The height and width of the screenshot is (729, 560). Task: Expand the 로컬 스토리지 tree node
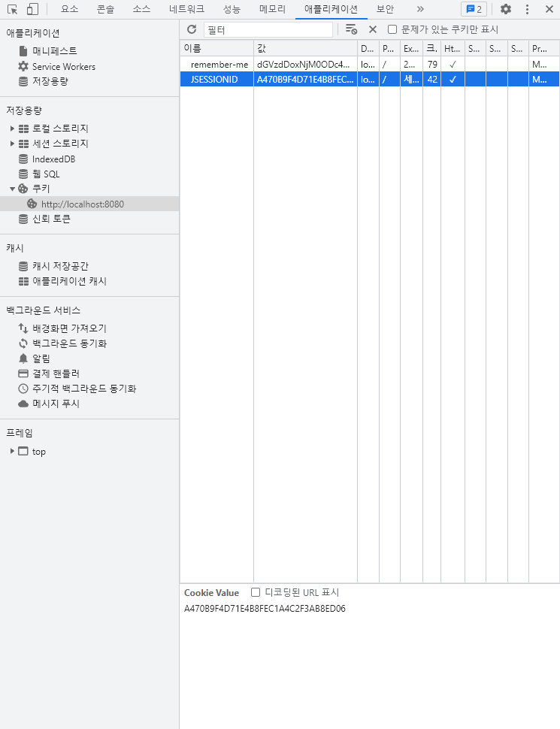point(13,129)
